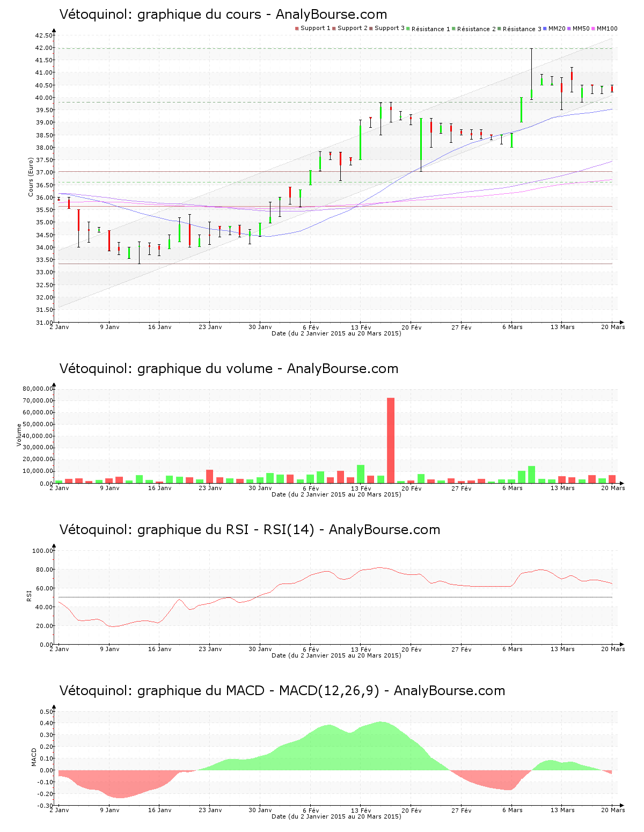Click the date range caption under the MACD chart
The image size is (644, 832).
(336, 816)
